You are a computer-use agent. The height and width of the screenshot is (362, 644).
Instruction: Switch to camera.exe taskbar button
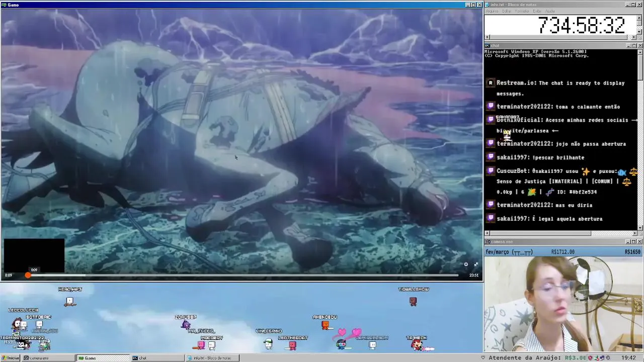48,358
